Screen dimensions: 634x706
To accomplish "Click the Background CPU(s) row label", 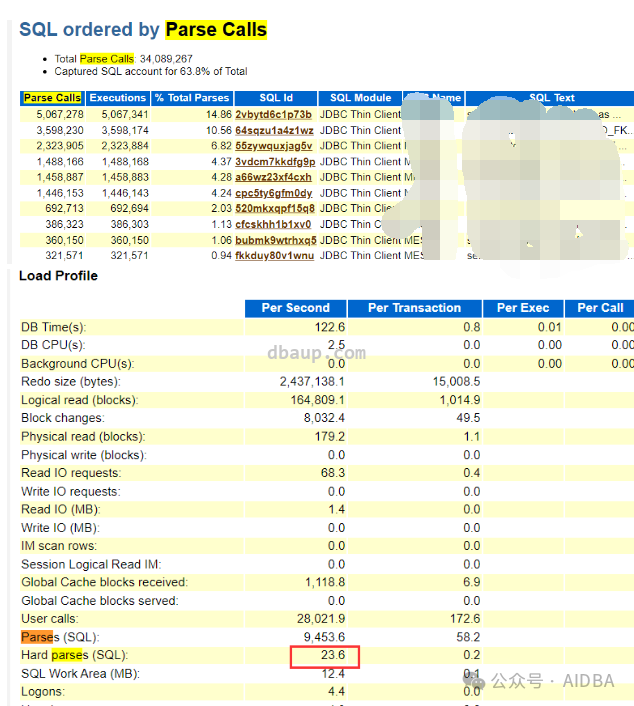I will tap(78, 363).
